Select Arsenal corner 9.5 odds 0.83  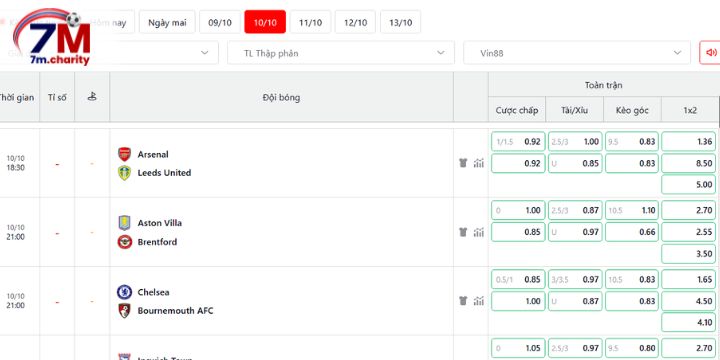point(632,141)
